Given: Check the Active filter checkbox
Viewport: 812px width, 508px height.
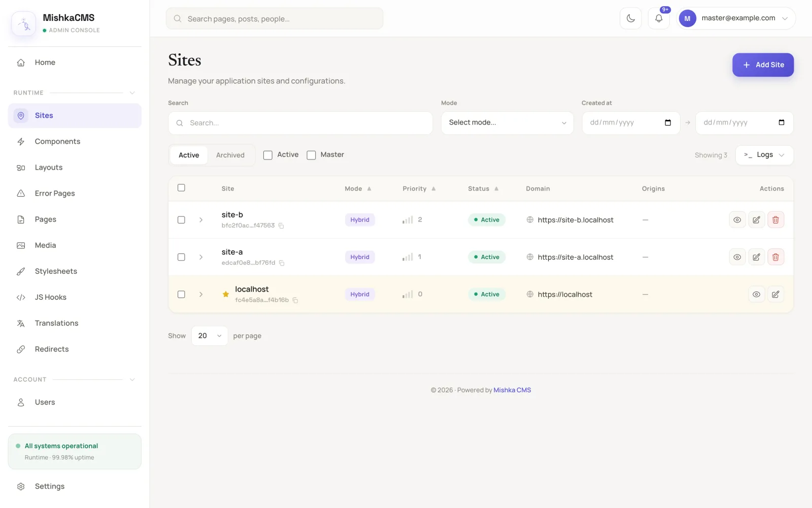Looking at the screenshot, I should click(268, 155).
